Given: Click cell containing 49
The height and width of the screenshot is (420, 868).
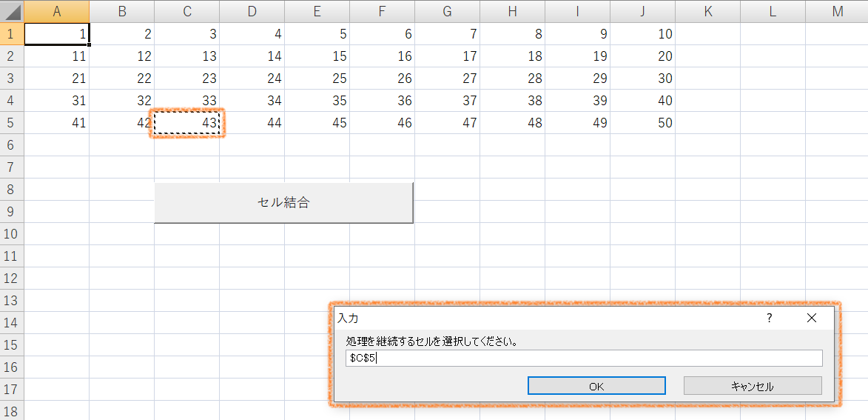Looking at the screenshot, I should [577, 122].
